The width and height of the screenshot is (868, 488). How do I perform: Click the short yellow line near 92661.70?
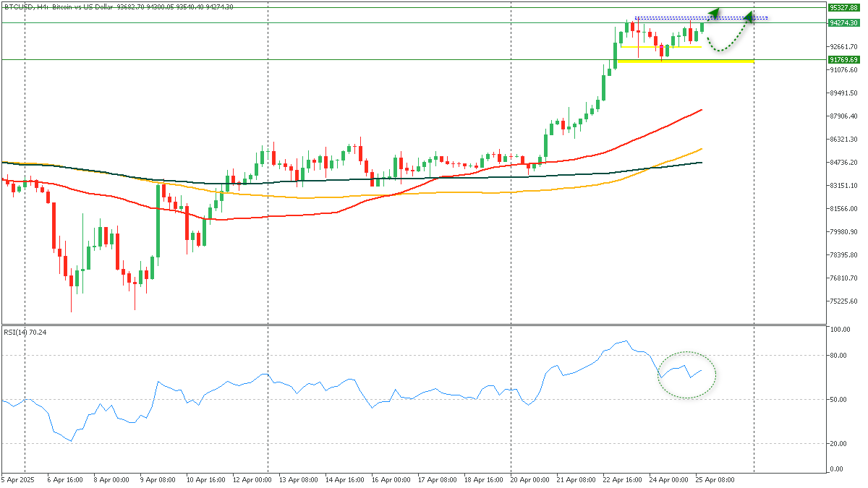673,47
